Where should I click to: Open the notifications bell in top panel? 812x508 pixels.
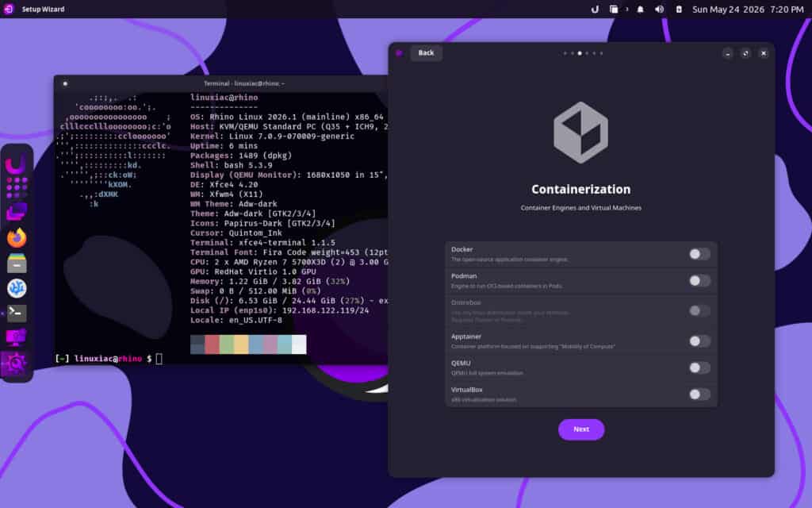[641, 10]
